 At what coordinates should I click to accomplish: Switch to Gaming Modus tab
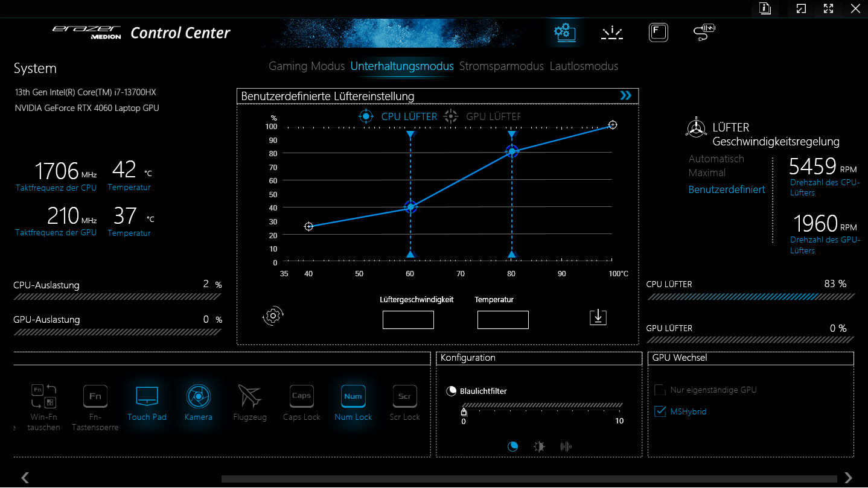[307, 66]
